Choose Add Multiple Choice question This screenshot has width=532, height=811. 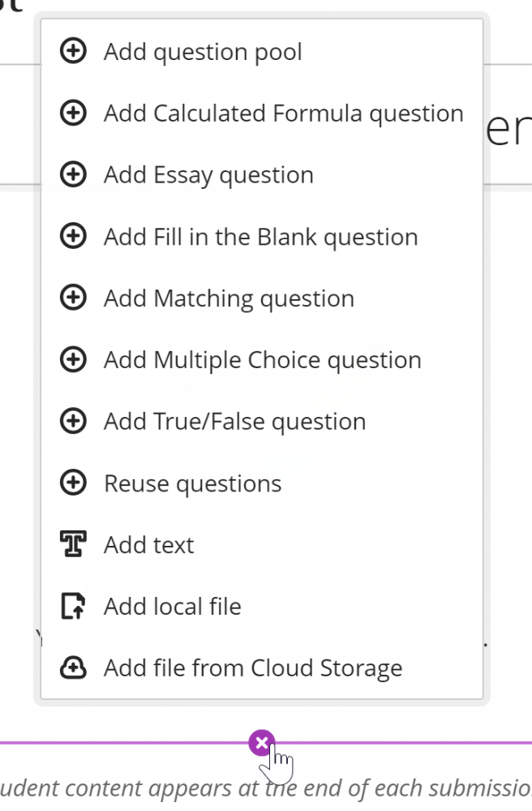pos(262,360)
